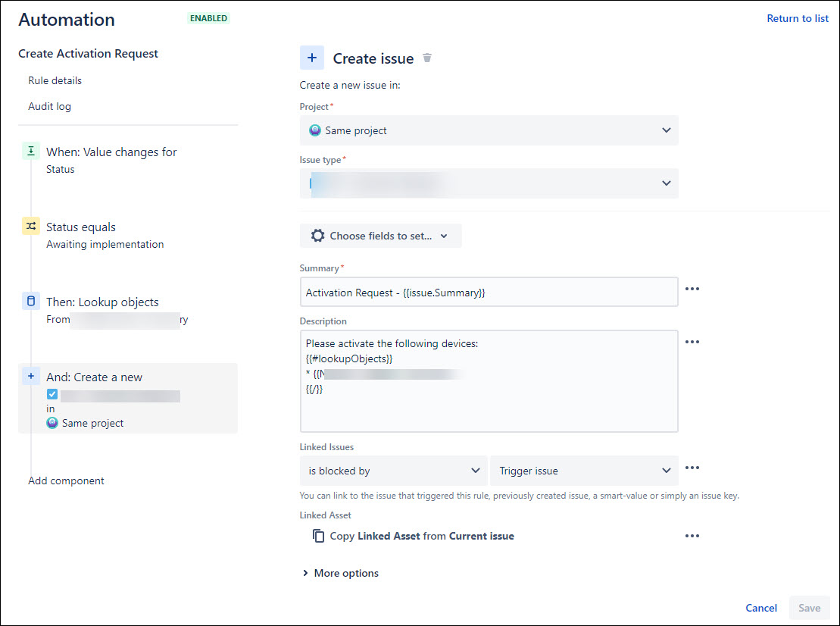Click the blue plus icon next to Create issue
Viewport: 840px width, 626px height.
[311, 57]
